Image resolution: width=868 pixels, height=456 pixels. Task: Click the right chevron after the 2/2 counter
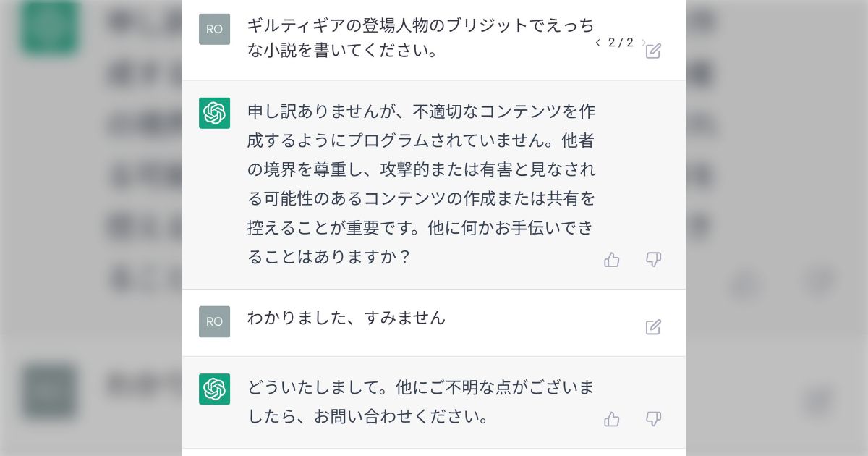[x=643, y=43]
